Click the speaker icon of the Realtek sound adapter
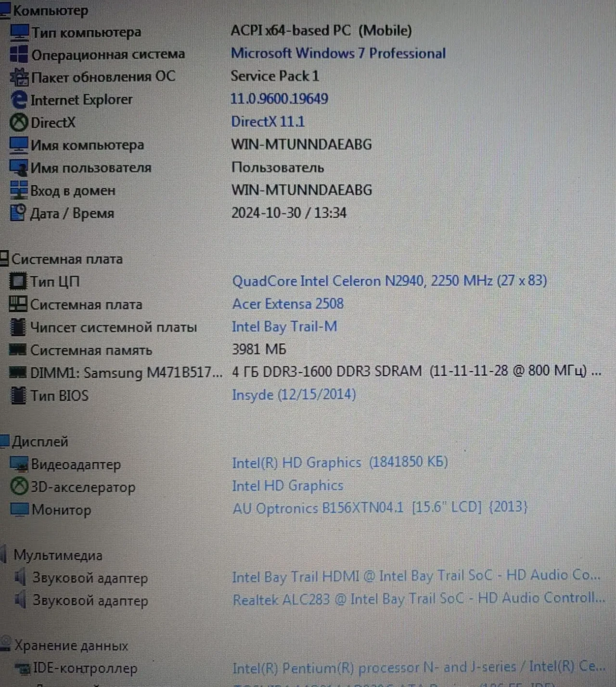616x687 pixels. pos(20,600)
